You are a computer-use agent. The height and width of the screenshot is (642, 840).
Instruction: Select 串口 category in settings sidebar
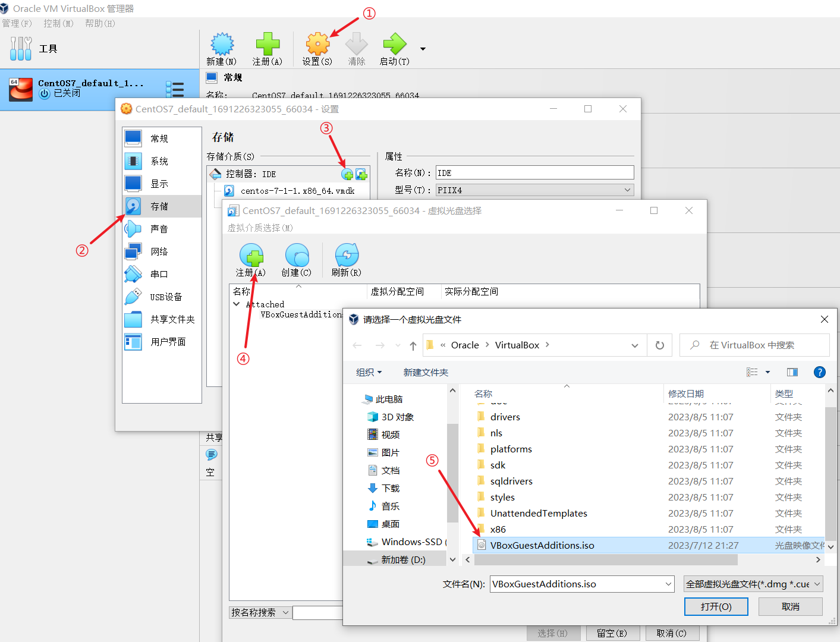(x=162, y=274)
